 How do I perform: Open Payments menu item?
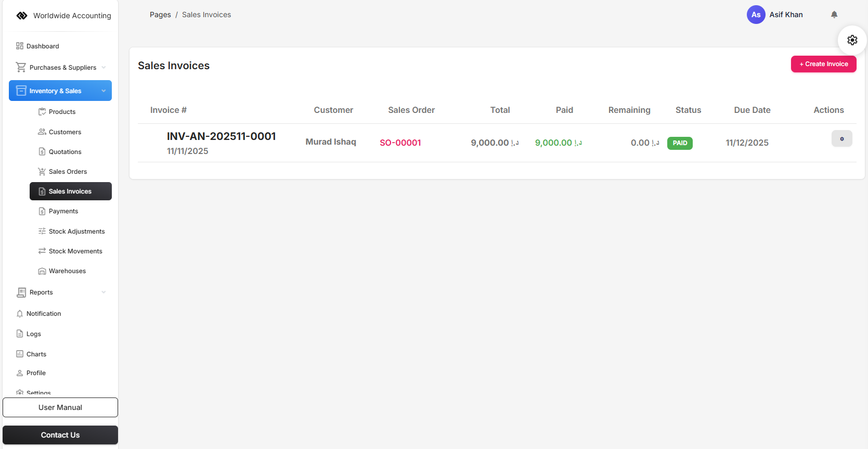point(63,211)
